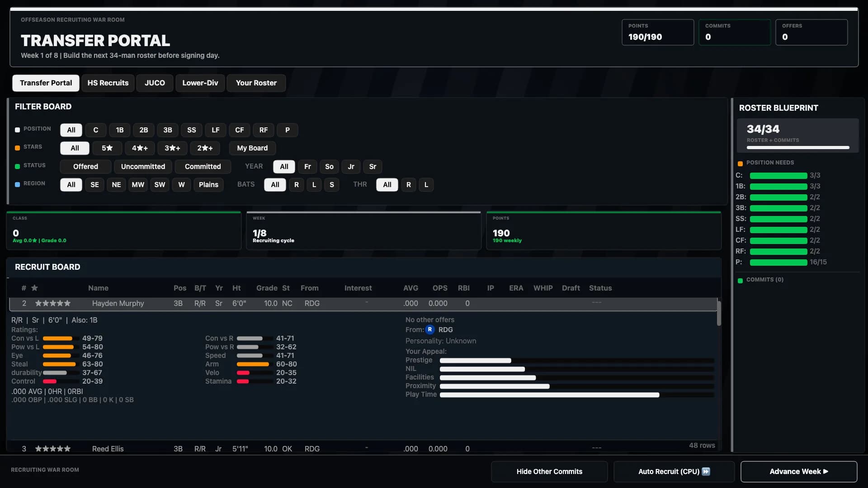
Task: Switch to the Transfer Portal tab
Action: [x=46, y=83]
